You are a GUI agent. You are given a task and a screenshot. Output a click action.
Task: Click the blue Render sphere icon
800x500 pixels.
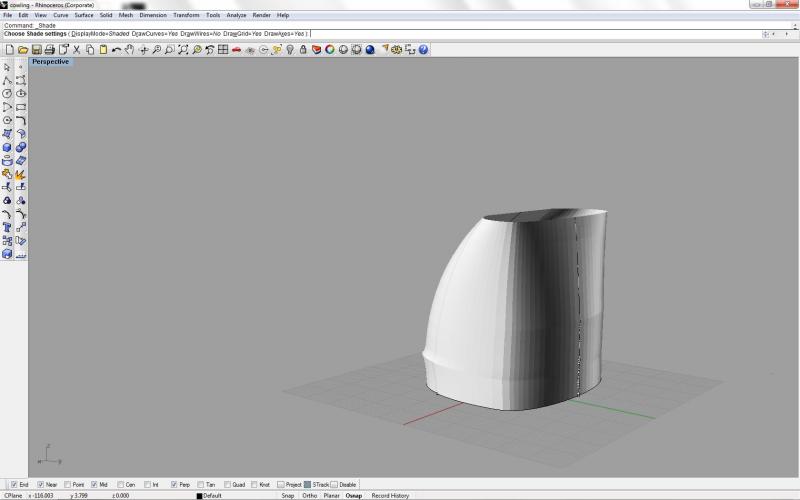tap(370, 49)
